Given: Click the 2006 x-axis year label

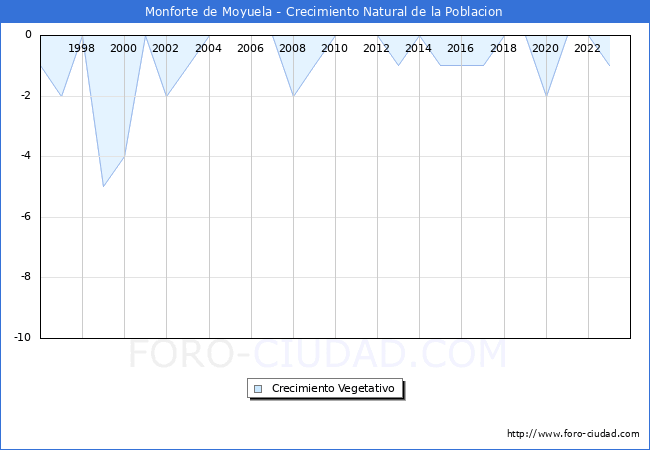Looking at the screenshot, I should (x=250, y=48).
